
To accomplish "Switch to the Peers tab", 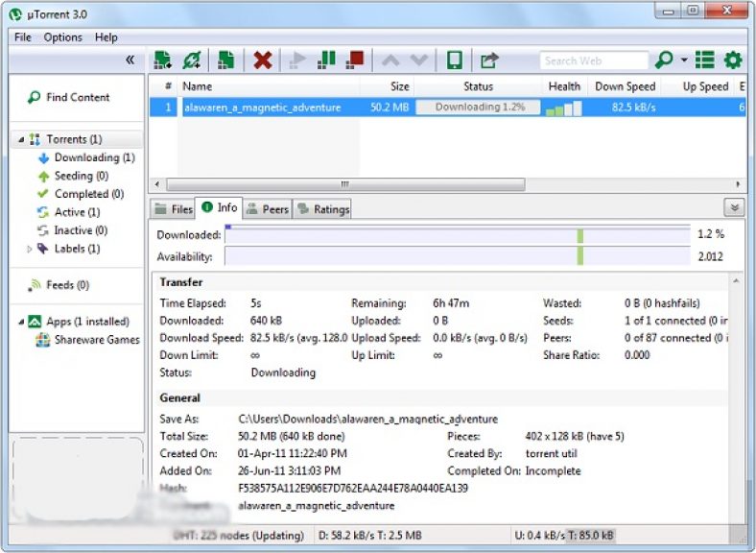I will 268,209.
